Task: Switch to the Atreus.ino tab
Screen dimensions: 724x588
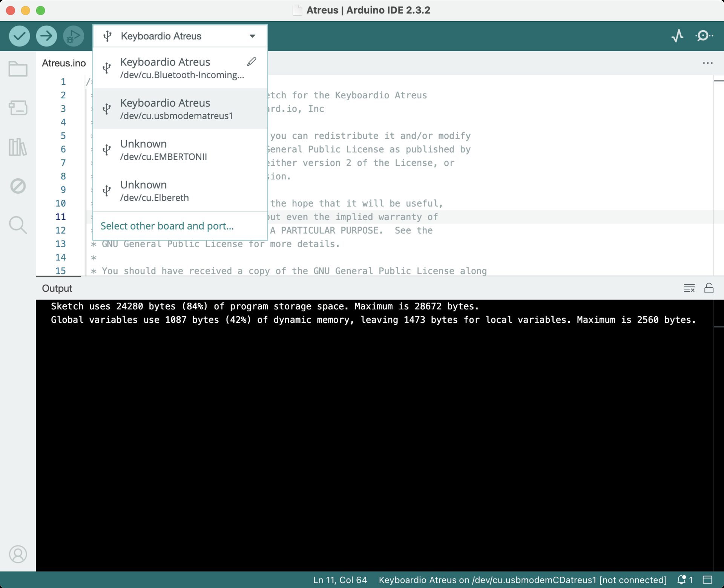Action: pyautogui.click(x=64, y=63)
